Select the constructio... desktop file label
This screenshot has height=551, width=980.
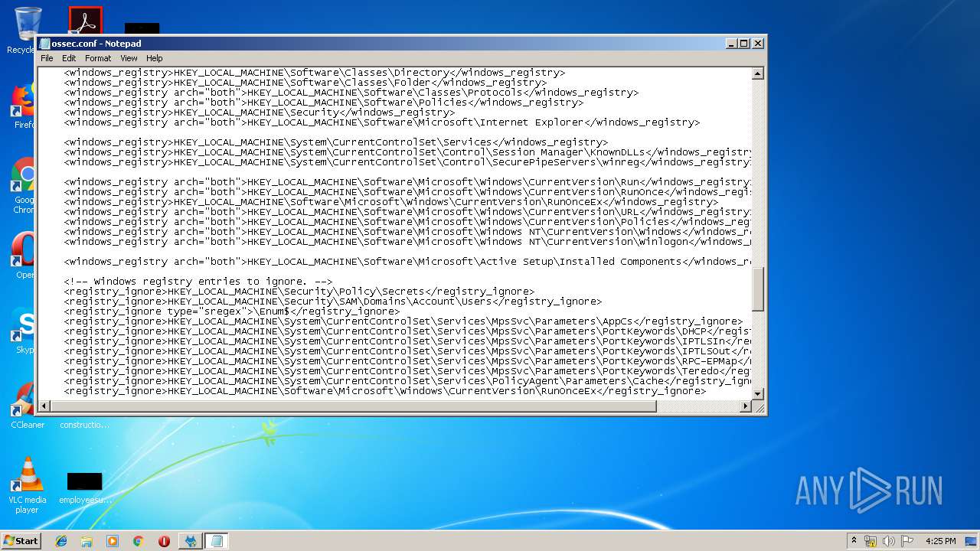tap(84, 425)
